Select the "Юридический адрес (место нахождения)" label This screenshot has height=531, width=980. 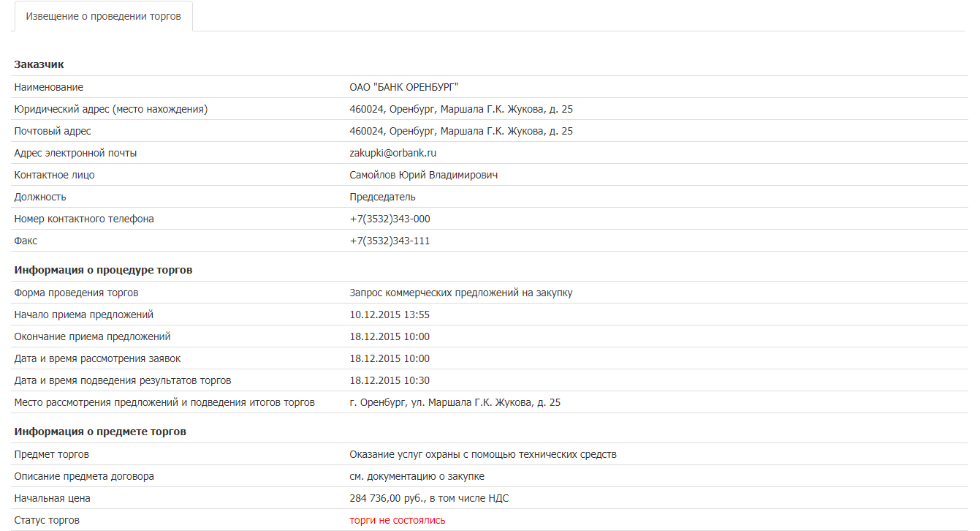[x=111, y=109]
